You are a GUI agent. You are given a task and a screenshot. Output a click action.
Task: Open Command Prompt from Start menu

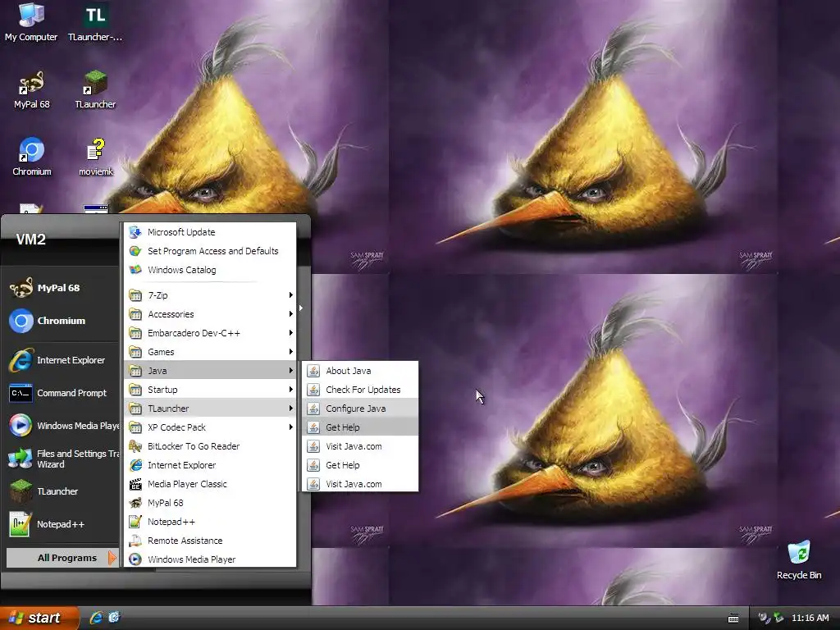click(x=62, y=393)
